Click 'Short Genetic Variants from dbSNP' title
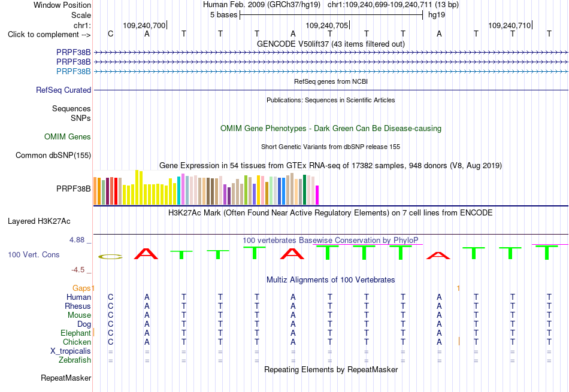 click(331, 147)
